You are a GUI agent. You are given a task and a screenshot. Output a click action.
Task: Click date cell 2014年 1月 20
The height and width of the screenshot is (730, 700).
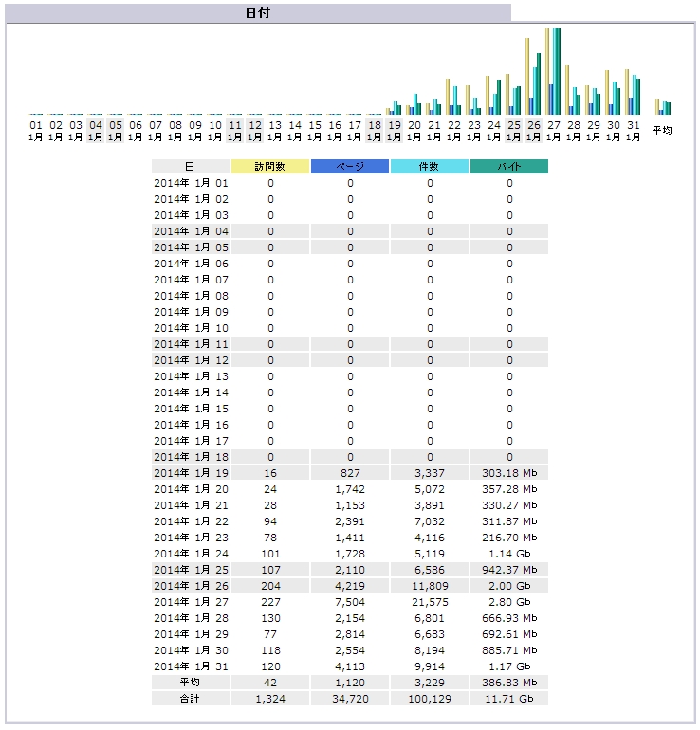(191, 489)
